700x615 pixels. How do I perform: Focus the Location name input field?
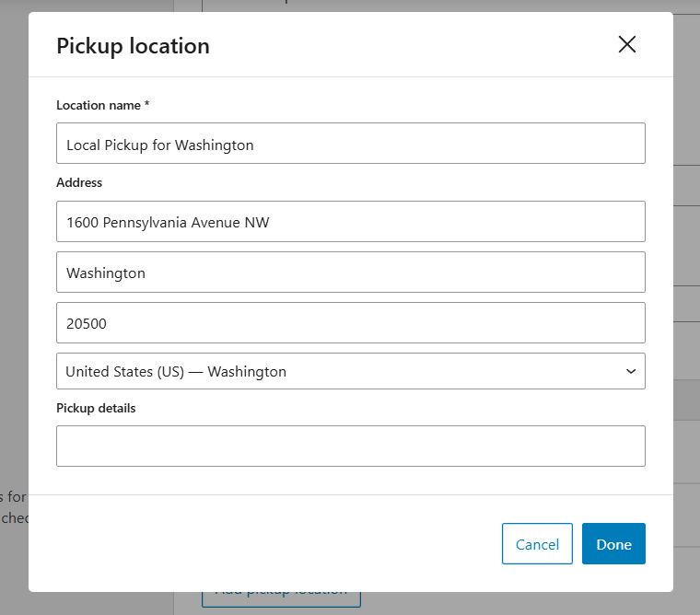[x=350, y=144]
